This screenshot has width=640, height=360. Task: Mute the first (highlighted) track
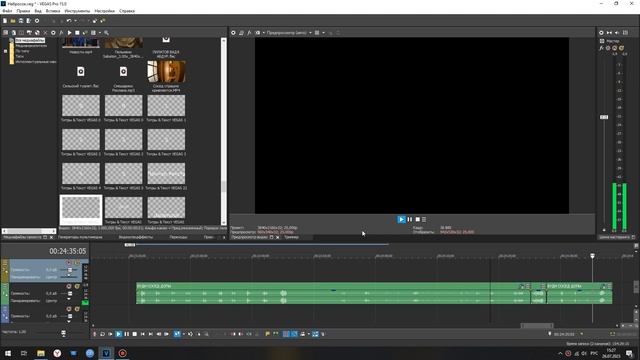69,263
